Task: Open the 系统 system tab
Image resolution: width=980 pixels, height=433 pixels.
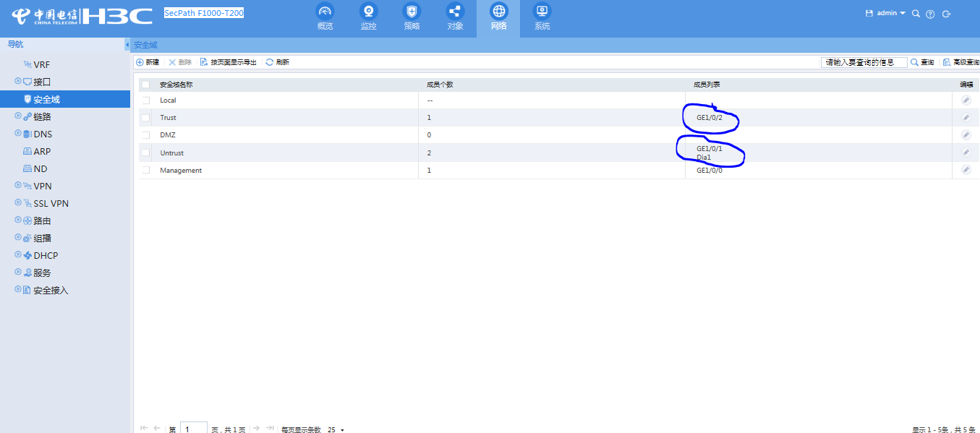Action: [x=542, y=17]
